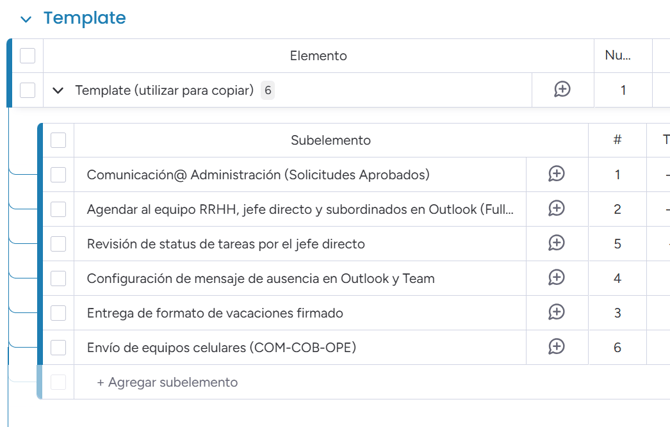Image resolution: width=670 pixels, height=427 pixels.
Task: Click number cell 5 of Revisión de status
Action: [617, 244]
